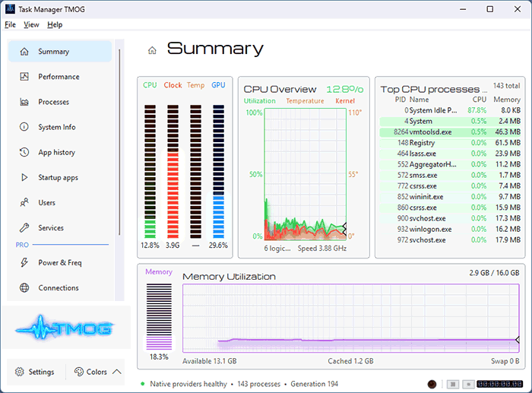Open the Help menu

(55, 25)
